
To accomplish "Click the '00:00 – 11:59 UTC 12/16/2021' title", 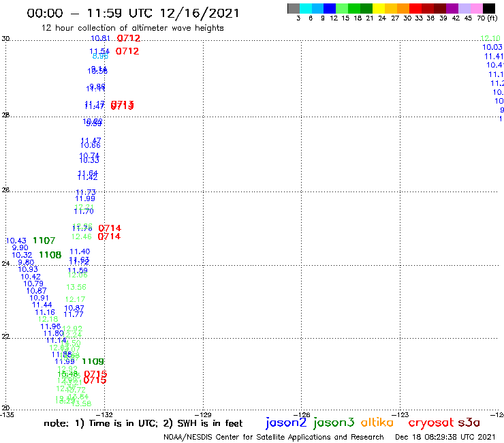I will point(133,13).
